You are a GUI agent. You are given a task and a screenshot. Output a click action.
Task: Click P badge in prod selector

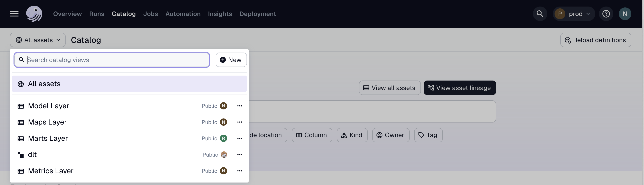pyautogui.click(x=560, y=14)
